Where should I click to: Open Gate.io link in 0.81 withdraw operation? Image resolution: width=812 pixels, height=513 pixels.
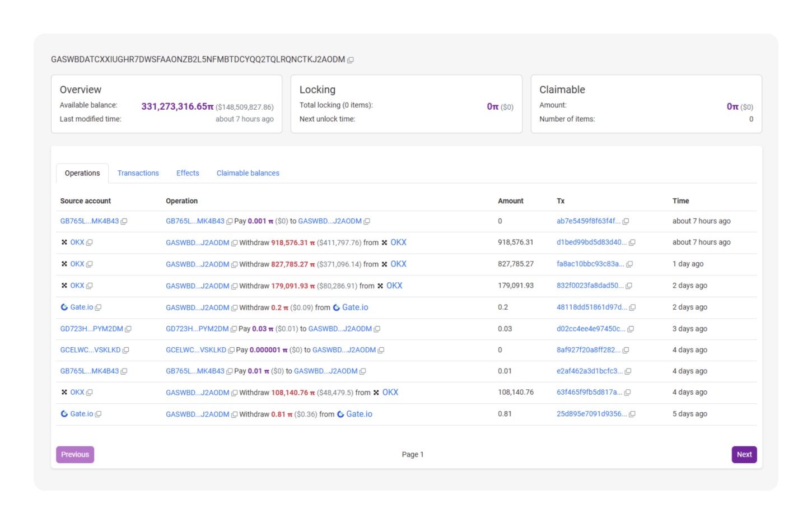(359, 414)
